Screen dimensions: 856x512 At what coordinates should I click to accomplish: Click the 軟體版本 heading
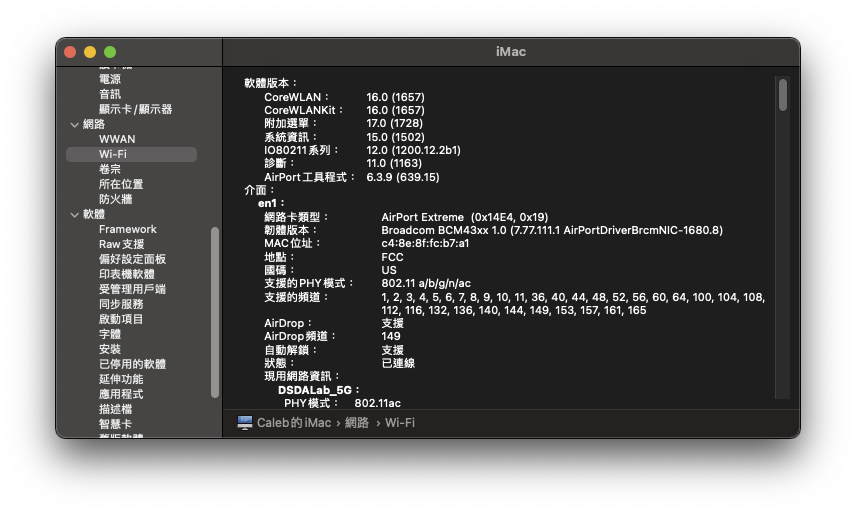(x=271, y=83)
